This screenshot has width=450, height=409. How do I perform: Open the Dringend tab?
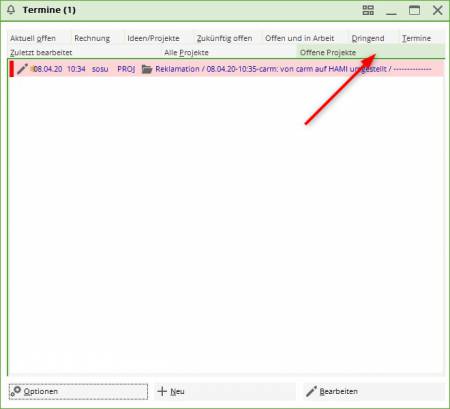click(368, 38)
